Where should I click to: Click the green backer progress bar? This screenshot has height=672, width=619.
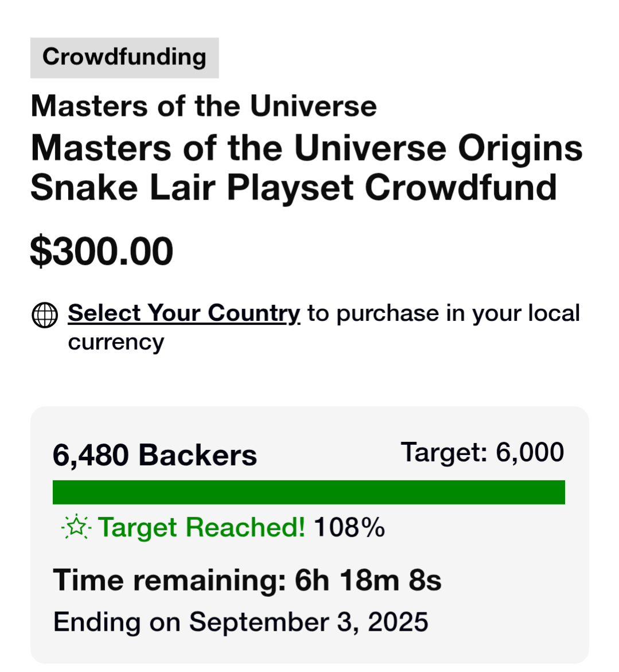coord(309,492)
